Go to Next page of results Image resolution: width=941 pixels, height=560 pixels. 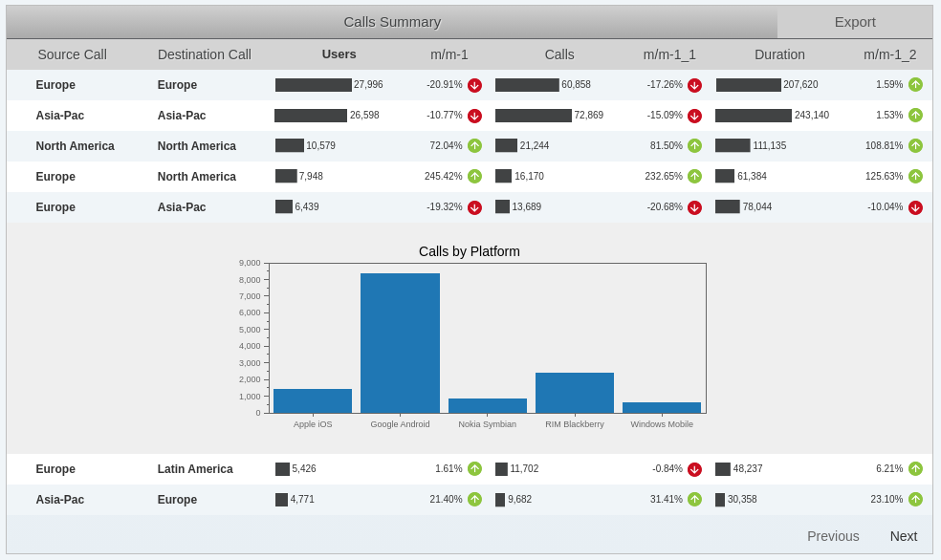(x=903, y=536)
